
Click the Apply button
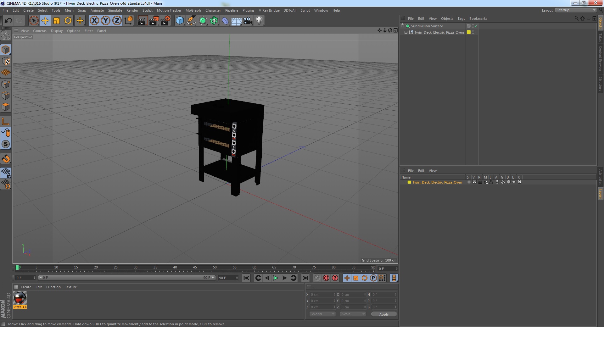[x=383, y=314]
